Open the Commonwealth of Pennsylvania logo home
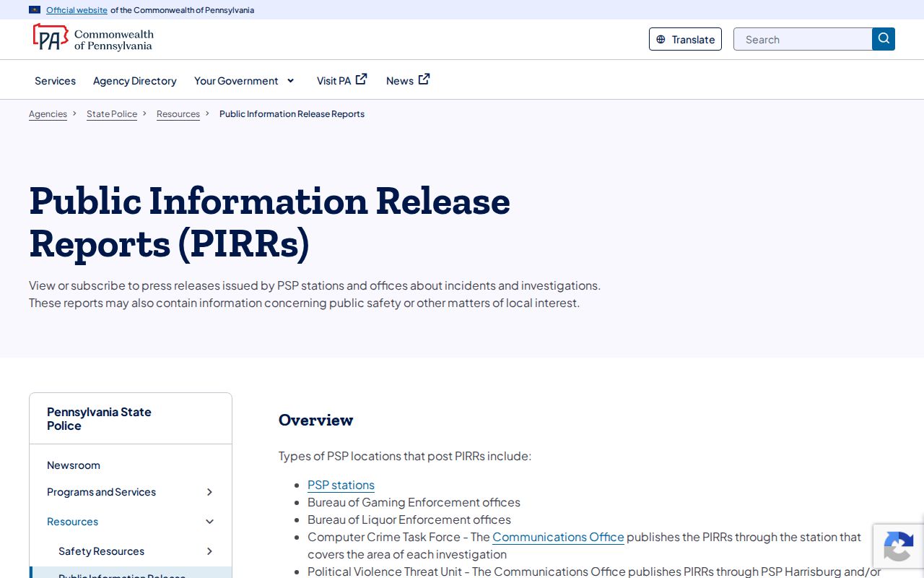The width and height of the screenshot is (924, 578). coord(93,38)
